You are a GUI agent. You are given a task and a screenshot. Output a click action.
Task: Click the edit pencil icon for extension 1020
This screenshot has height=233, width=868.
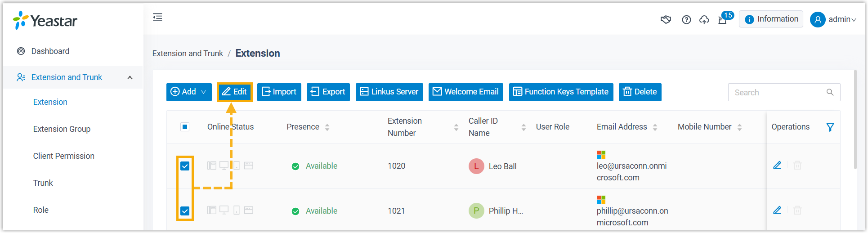[777, 166]
